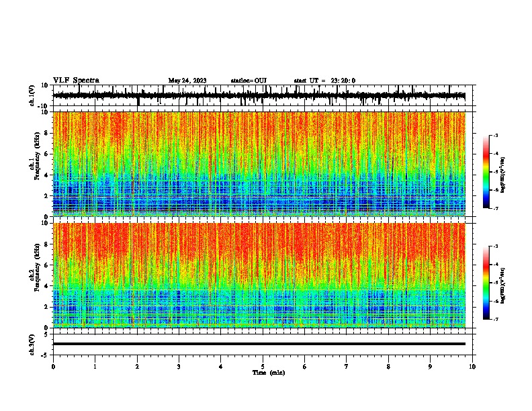Click the "8" kHz tick of ch.1 spectrogram
532x411 pixels.
click(x=46, y=133)
